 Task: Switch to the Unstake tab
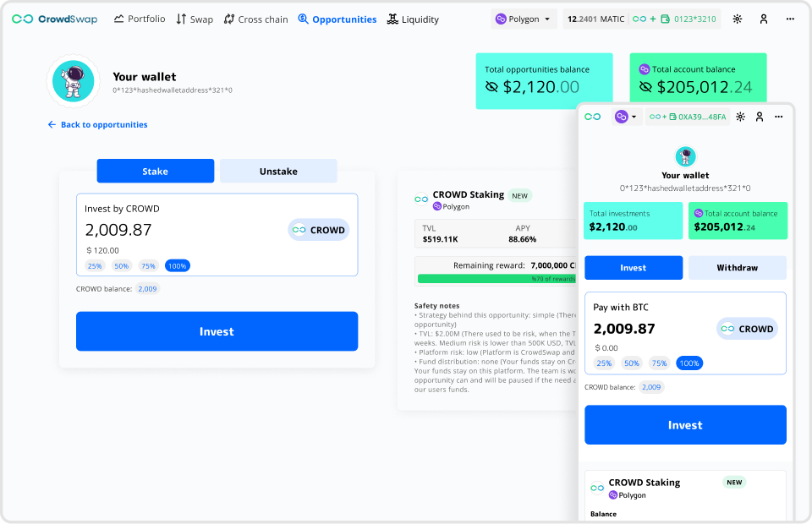coord(278,171)
